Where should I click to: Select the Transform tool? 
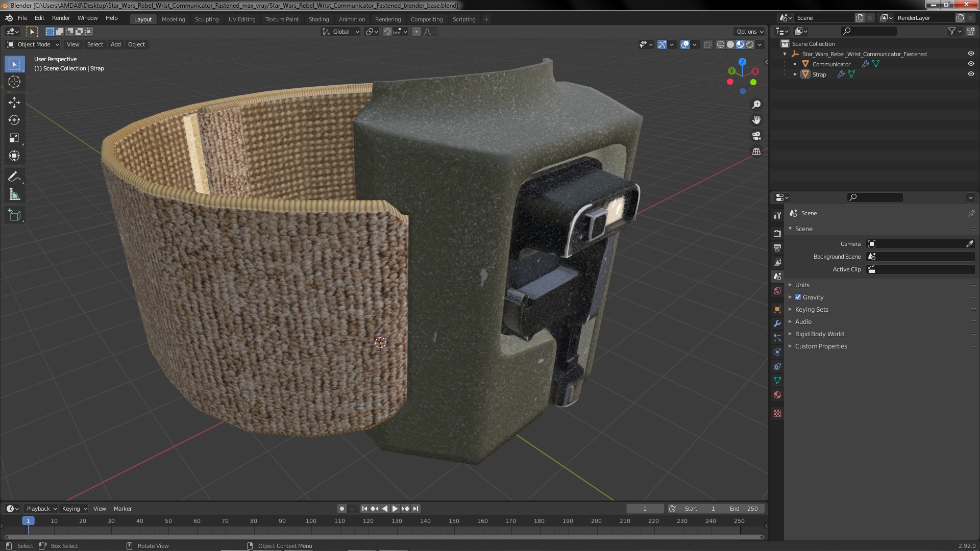click(14, 156)
